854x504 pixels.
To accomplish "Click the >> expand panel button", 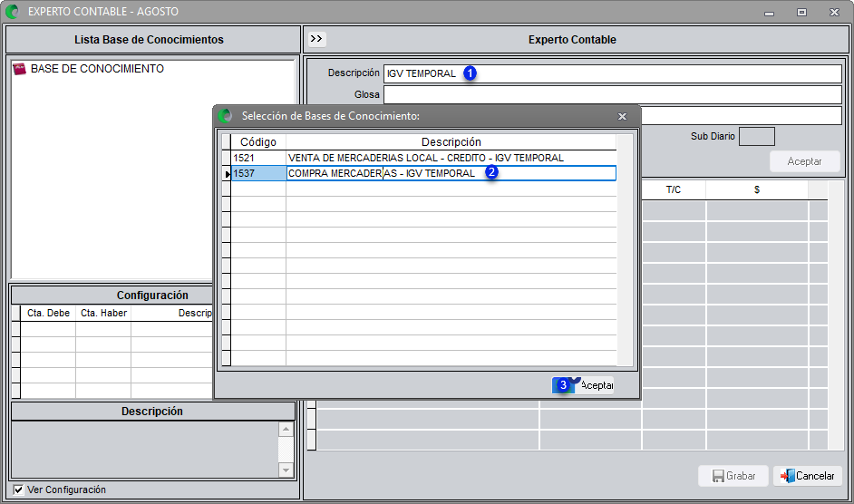I will click(316, 39).
